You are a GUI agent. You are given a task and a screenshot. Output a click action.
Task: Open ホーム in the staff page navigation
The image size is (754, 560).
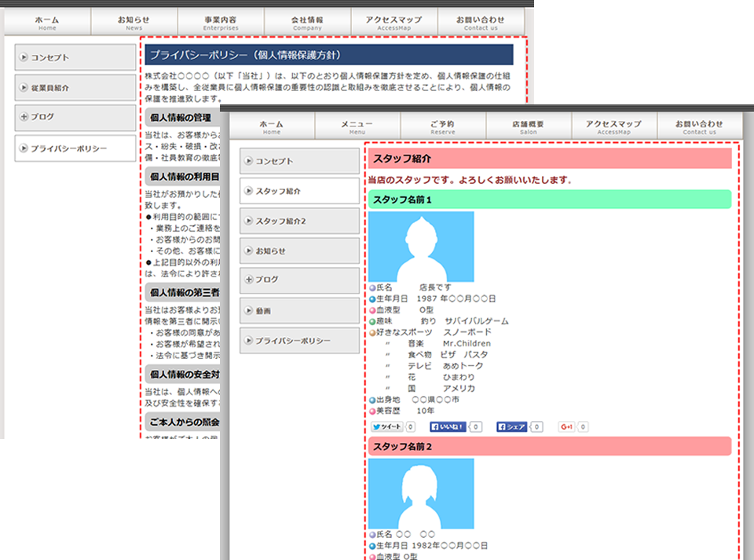[x=272, y=127]
